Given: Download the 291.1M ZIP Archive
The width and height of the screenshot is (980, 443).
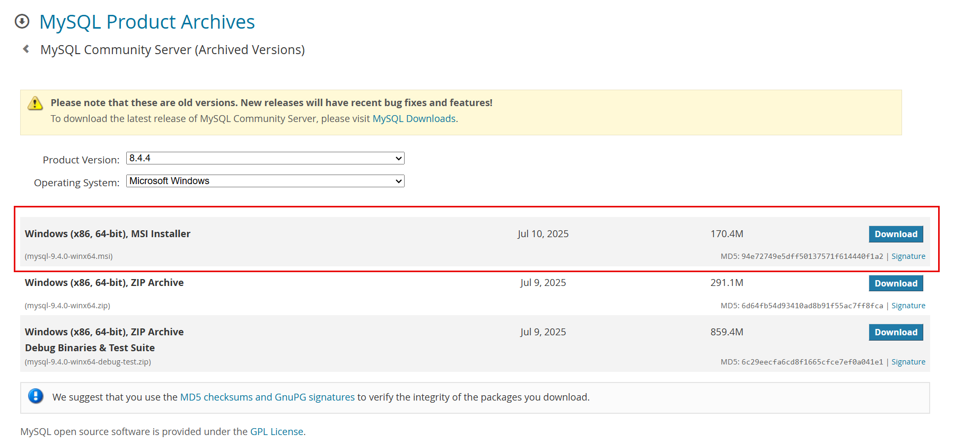Looking at the screenshot, I should pos(895,283).
